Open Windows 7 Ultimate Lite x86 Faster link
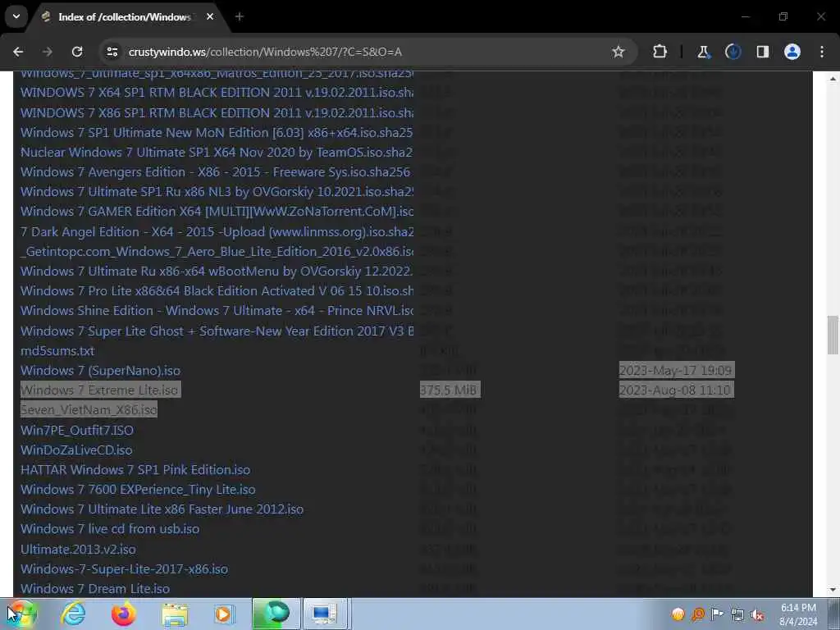This screenshot has height=630, width=840. point(162,509)
